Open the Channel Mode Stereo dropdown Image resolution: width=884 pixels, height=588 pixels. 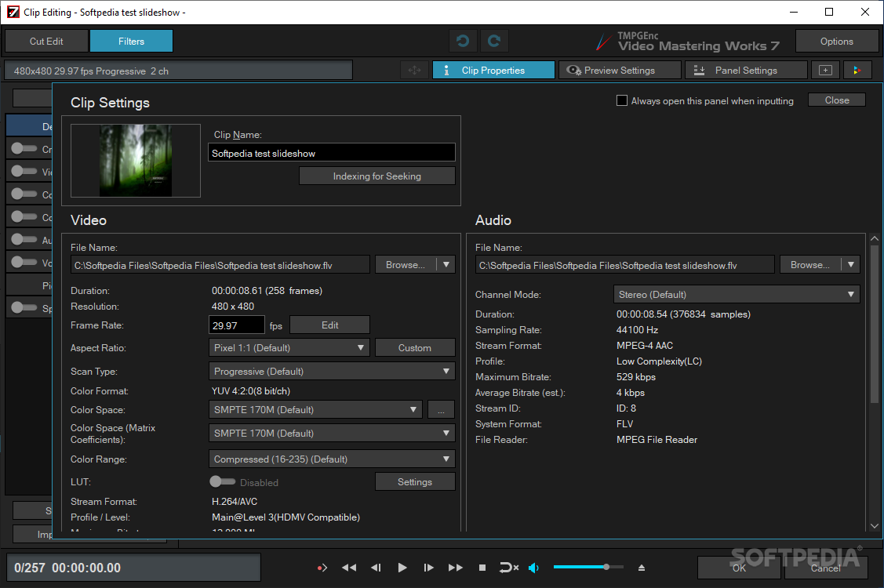point(737,294)
